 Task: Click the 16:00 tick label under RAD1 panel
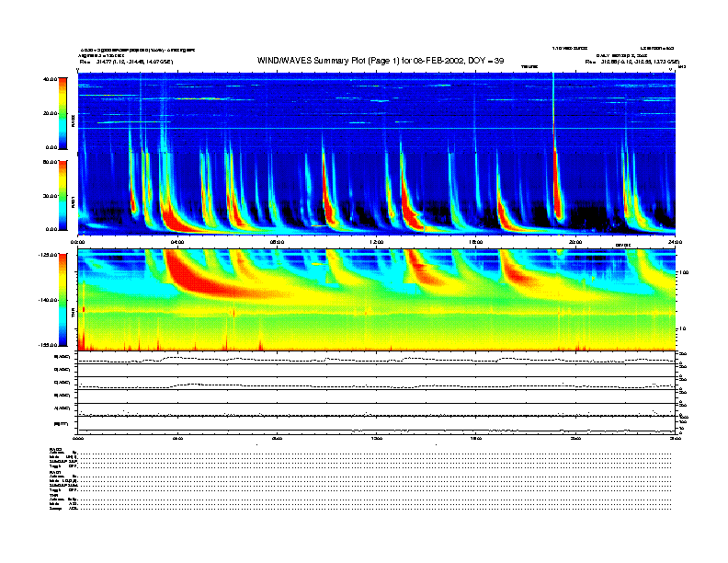(x=476, y=242)
